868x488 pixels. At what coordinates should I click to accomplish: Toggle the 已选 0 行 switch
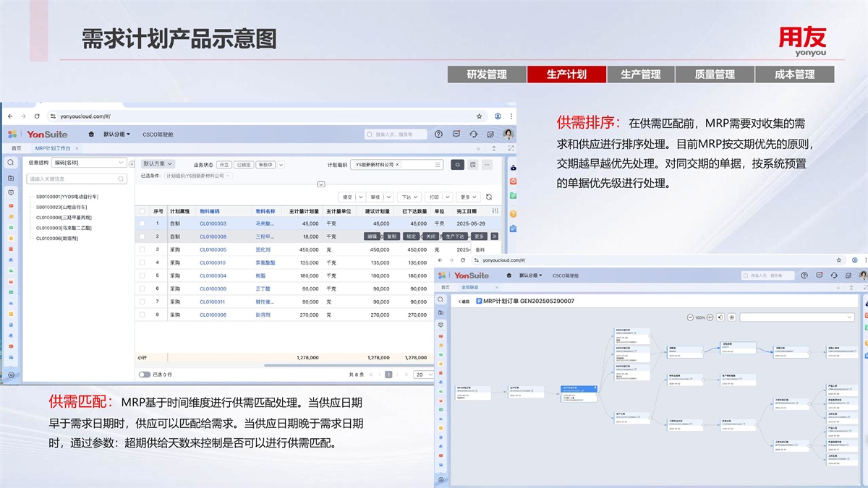coord(145,374)
